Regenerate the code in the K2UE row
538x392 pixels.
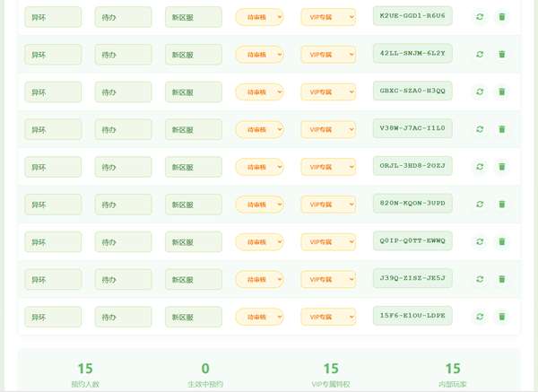pyautogui.click(x=480, y=16)
